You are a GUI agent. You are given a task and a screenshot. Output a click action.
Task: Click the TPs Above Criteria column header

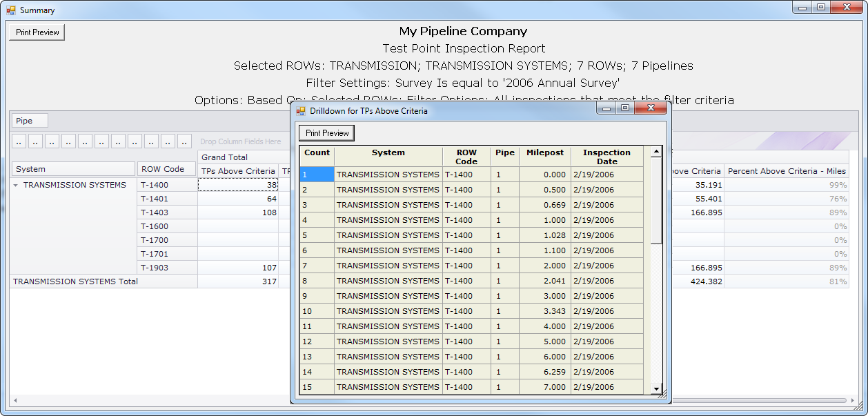pyautogui.click(x=238, y=171)
